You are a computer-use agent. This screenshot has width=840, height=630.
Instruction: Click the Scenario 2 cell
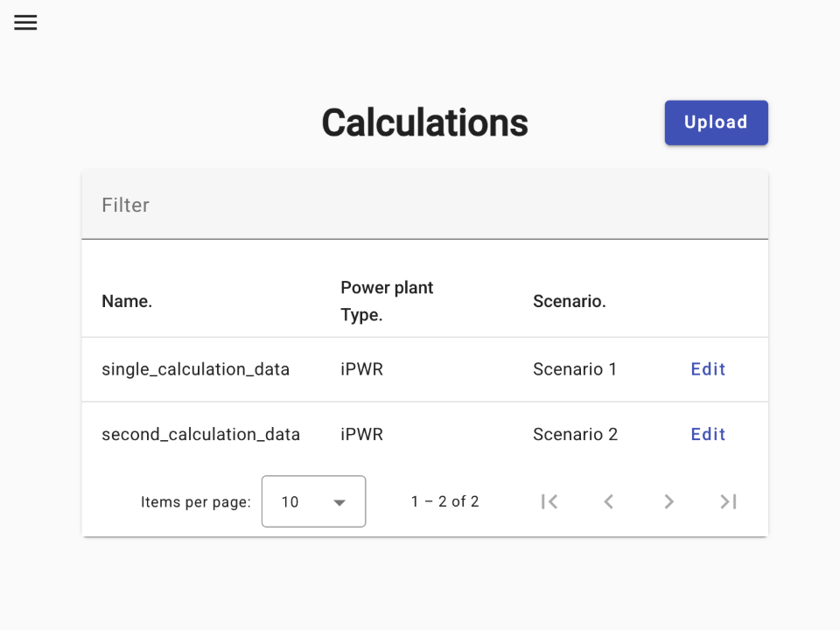tap(576, 434)
